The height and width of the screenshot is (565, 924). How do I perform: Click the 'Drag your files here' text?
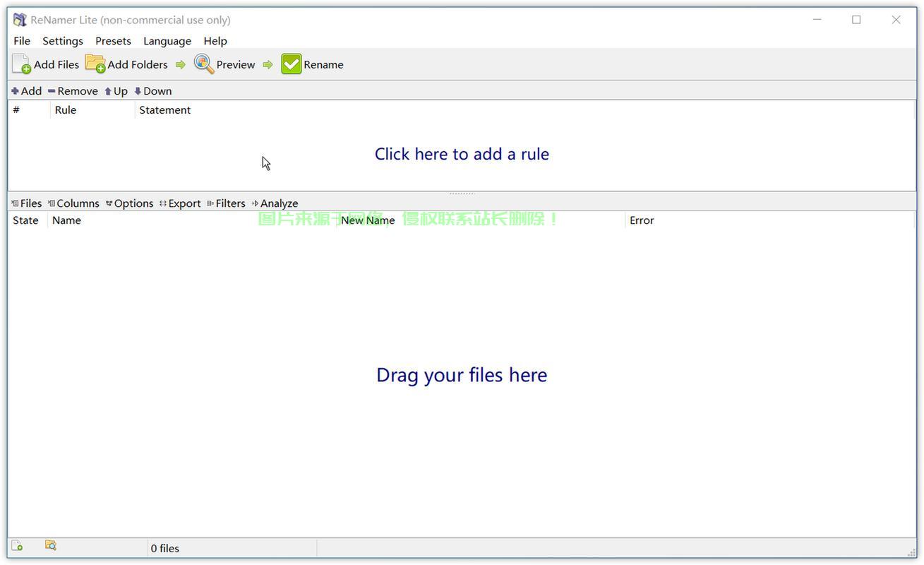[462, 375]
